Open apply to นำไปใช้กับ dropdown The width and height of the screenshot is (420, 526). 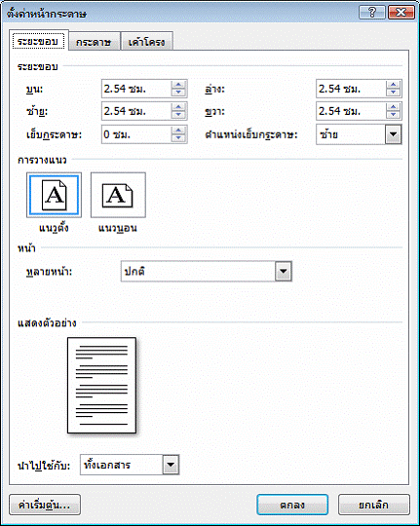pos(171,465)
